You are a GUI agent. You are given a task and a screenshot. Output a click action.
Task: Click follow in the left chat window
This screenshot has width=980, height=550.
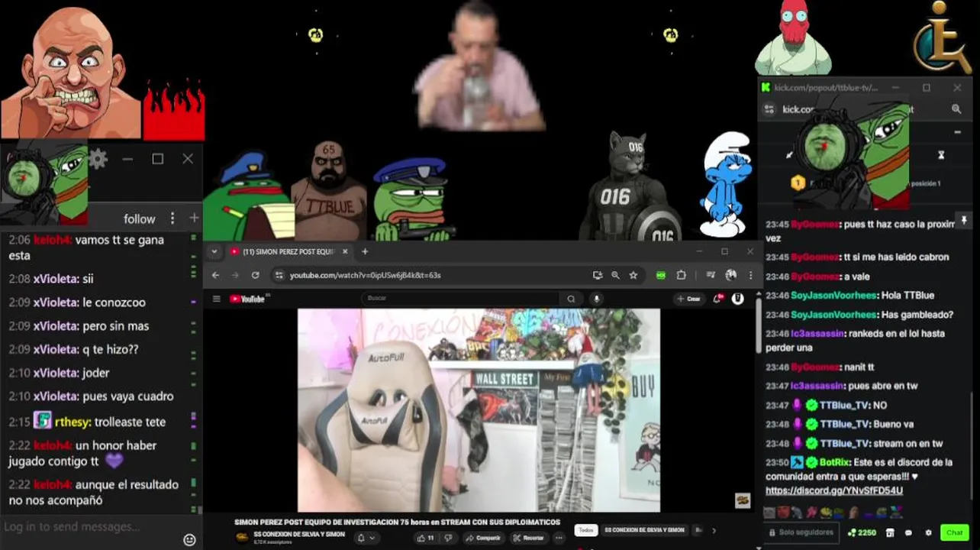(139, 218)
